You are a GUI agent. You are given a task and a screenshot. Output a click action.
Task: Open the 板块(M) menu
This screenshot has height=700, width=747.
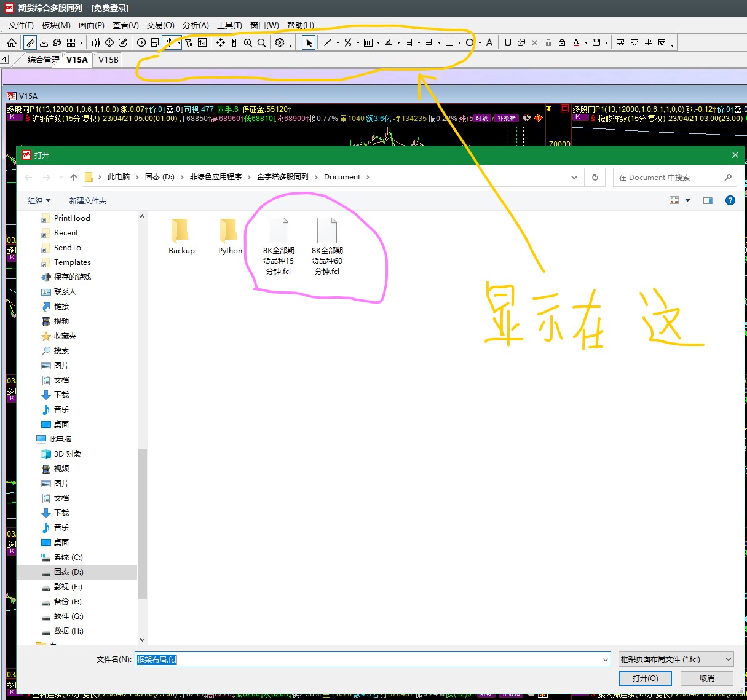[x=56, y=25]
